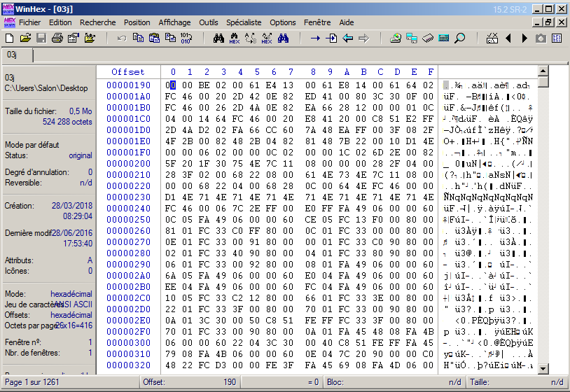Click the creation date 28/03/2018
The height and width of the screenshot is (392, 570).
click(72, 206)
